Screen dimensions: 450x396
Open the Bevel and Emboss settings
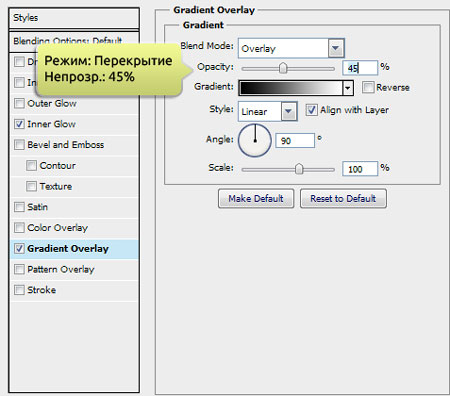(x=66, y=145)
